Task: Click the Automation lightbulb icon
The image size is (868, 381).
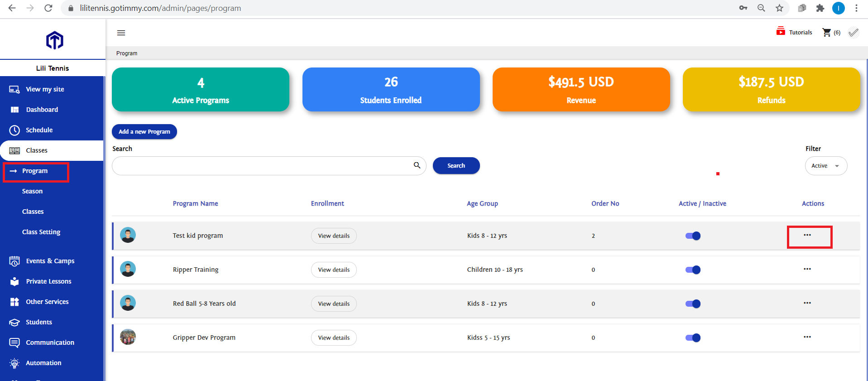Action: 14,363
